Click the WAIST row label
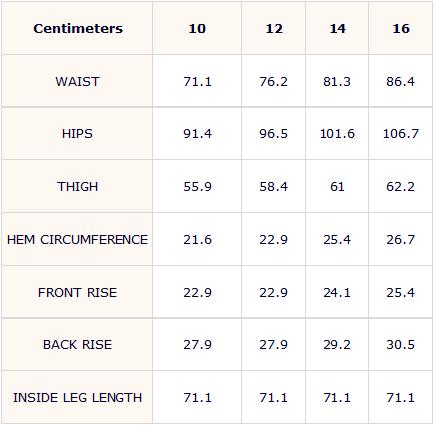The height and width of the screenshot is (427, 436). pyautogui.click(x=77, y=81)
